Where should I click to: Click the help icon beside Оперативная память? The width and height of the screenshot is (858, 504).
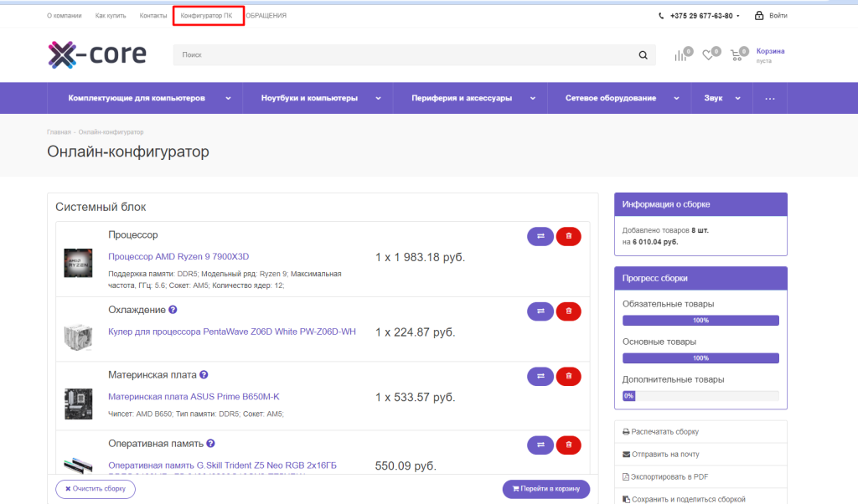point(210,444)
